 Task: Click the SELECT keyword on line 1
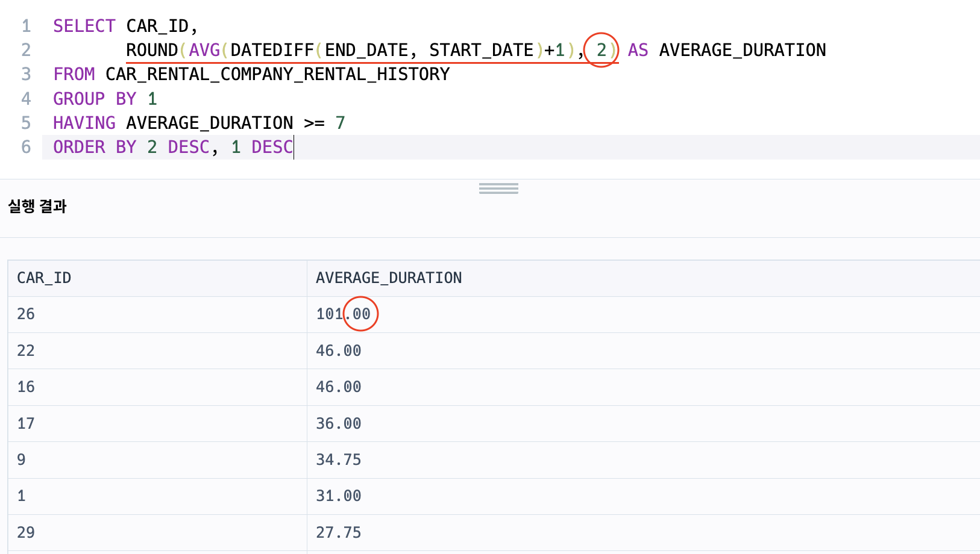pos(84,26)
